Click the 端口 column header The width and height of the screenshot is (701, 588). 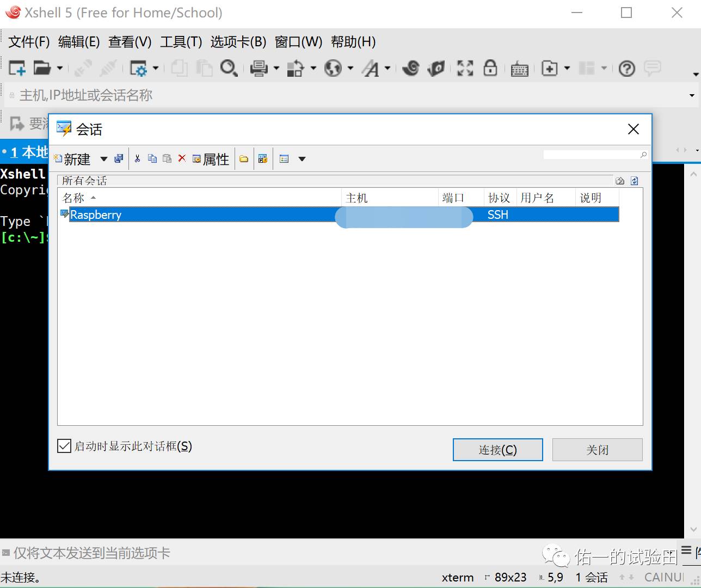pos(461,198)
